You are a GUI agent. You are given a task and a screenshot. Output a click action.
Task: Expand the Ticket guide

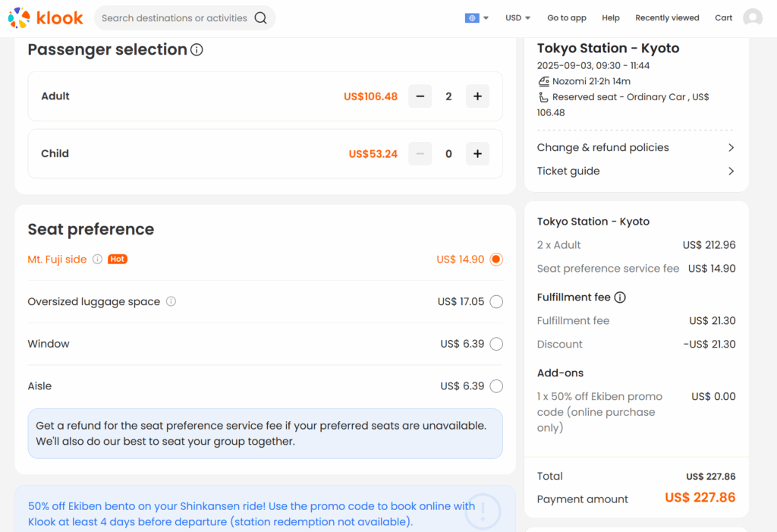(635, 172)
